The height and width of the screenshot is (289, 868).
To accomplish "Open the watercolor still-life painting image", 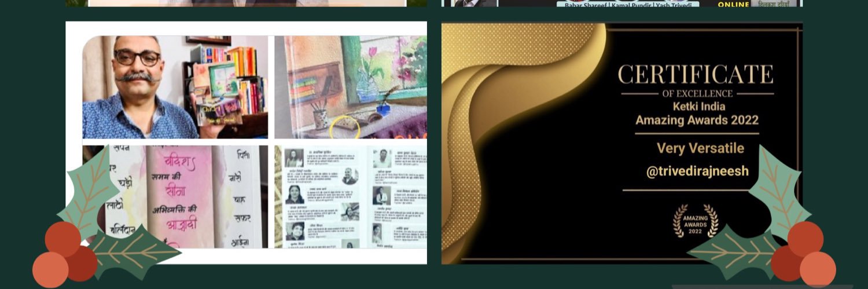I will tap(351, 87).
